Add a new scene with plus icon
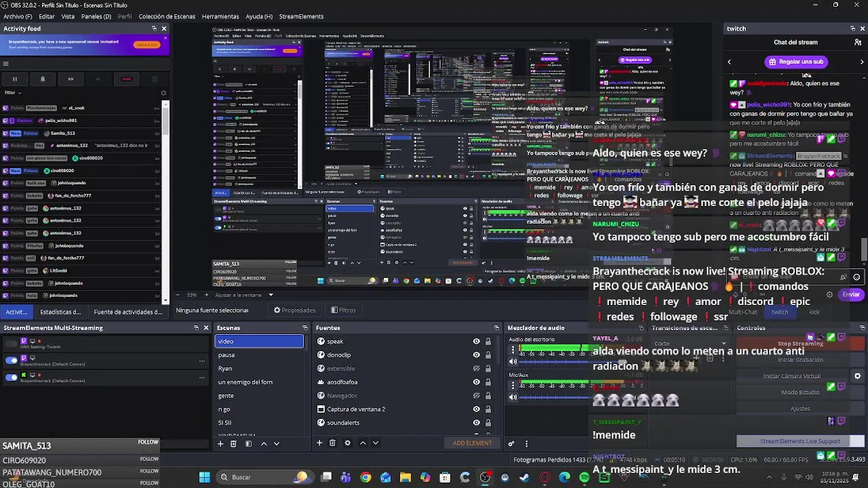The image size is (868, 488). [x=220, y=443]
